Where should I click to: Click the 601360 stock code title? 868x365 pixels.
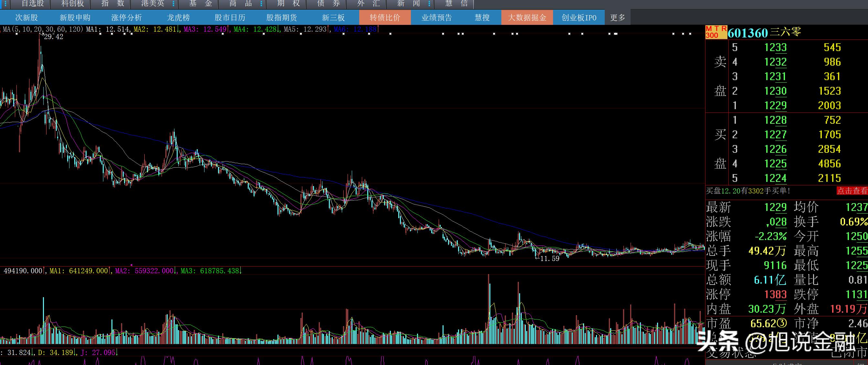(748, 33)
